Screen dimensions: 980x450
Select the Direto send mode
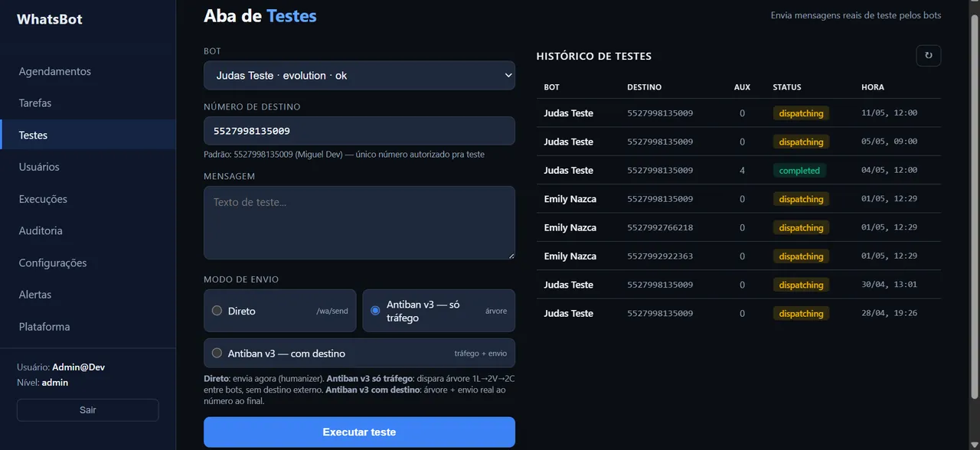coord(280,311)
